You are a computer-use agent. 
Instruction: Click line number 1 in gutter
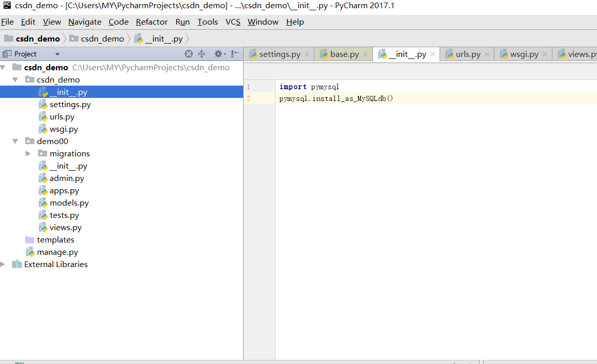coord(248,87)
